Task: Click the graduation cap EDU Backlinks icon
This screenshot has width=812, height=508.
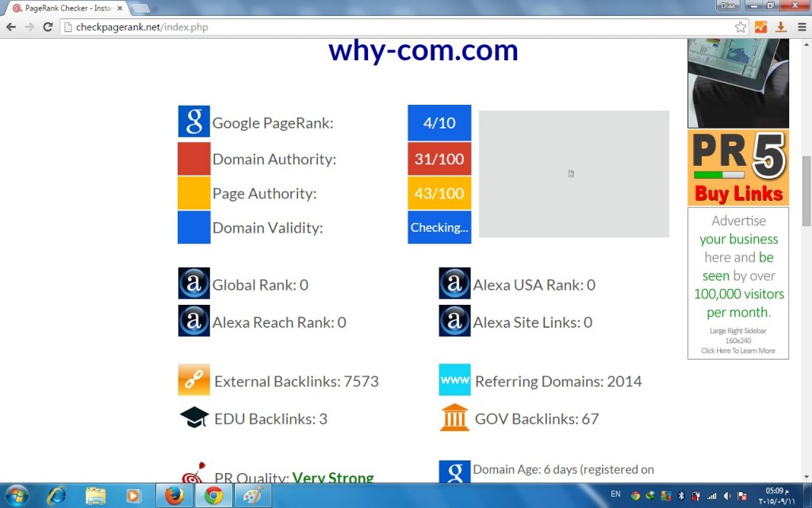Action: pos(193,418)
